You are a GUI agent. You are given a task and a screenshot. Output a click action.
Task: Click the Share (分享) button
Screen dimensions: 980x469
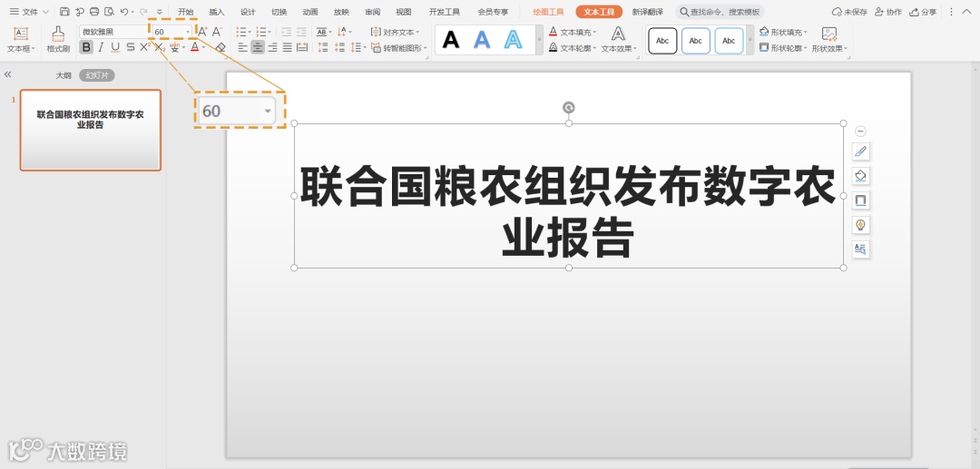click(923, 12)
